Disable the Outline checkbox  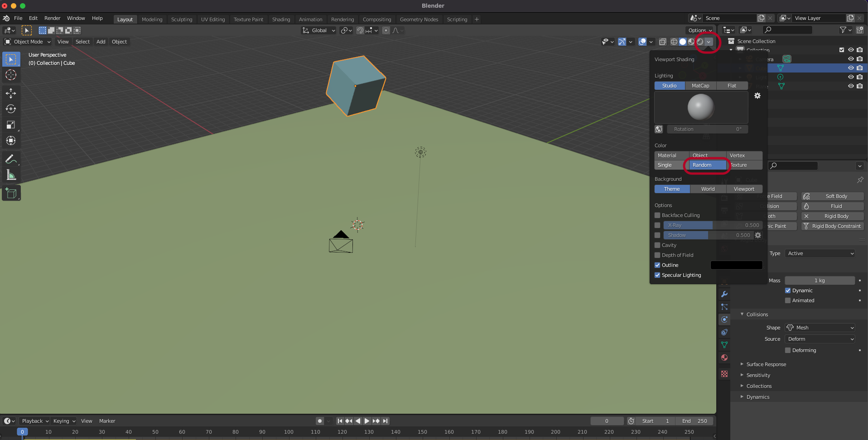pos(657,265)
